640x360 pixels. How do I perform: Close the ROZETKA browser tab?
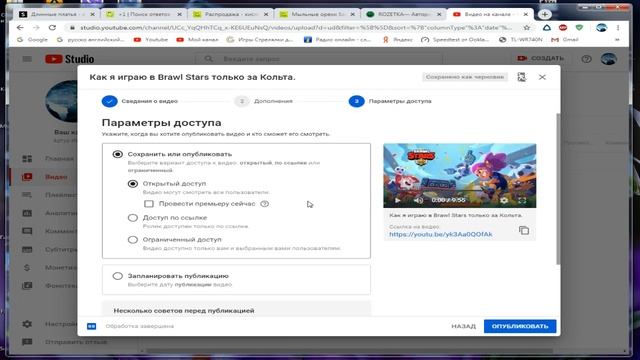[x=439, y=14]
